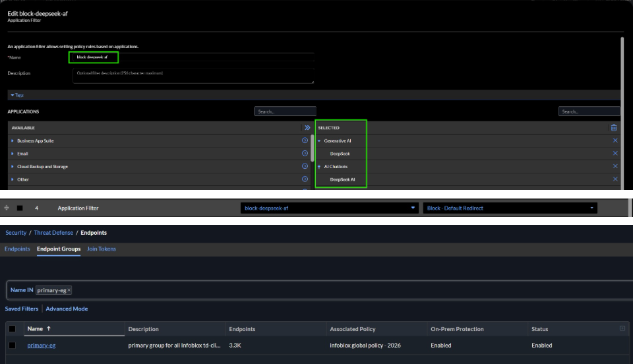Go to Security breadcrumb

pos(16,233)
